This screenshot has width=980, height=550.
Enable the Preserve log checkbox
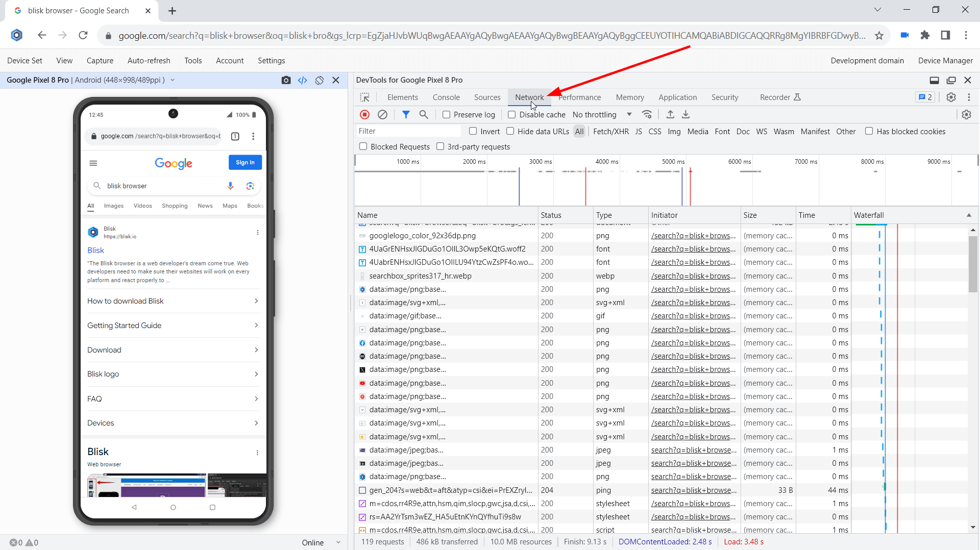[x=446, y=115]
